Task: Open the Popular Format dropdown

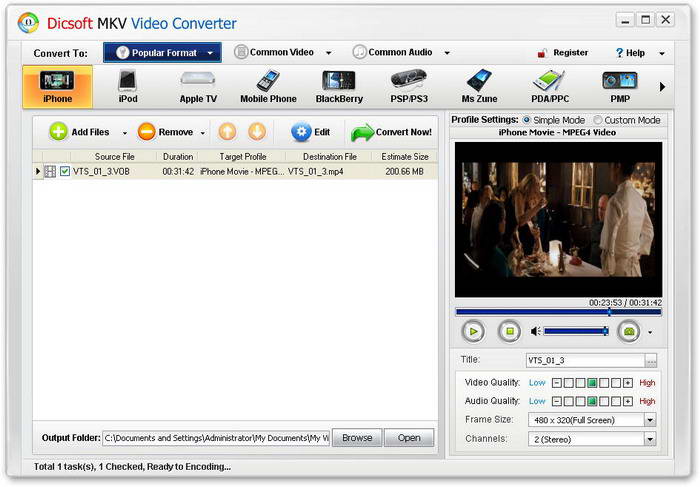Action: [162, 53]
